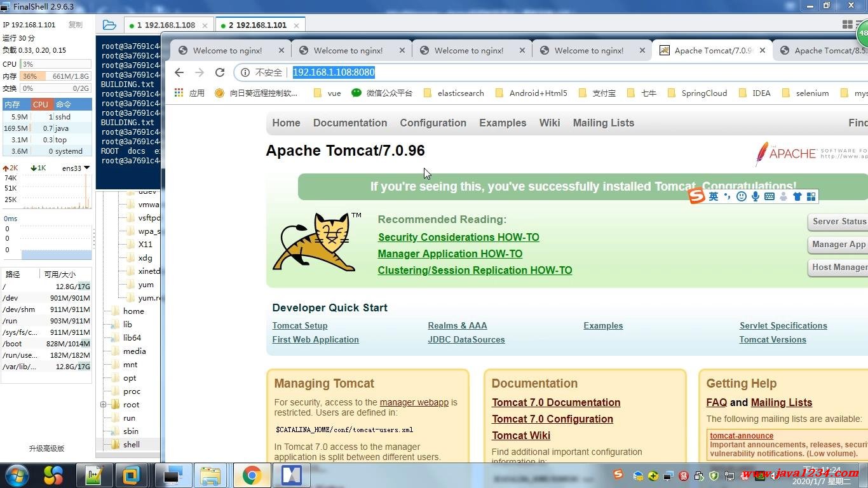Open Manager Application HOW-TO link
The width and height of the screenshot is (868, 488).
tap(450, 254)
